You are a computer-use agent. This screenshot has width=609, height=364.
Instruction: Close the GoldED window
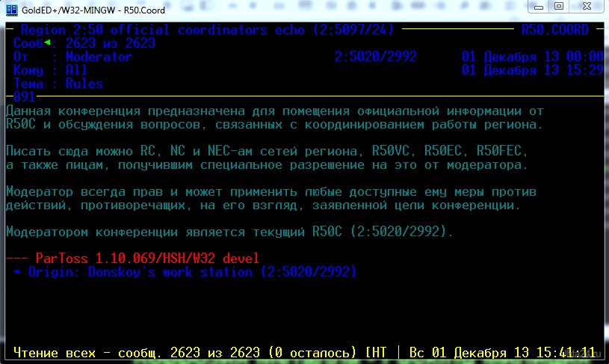pyautogui.click(x=587, y=7)
